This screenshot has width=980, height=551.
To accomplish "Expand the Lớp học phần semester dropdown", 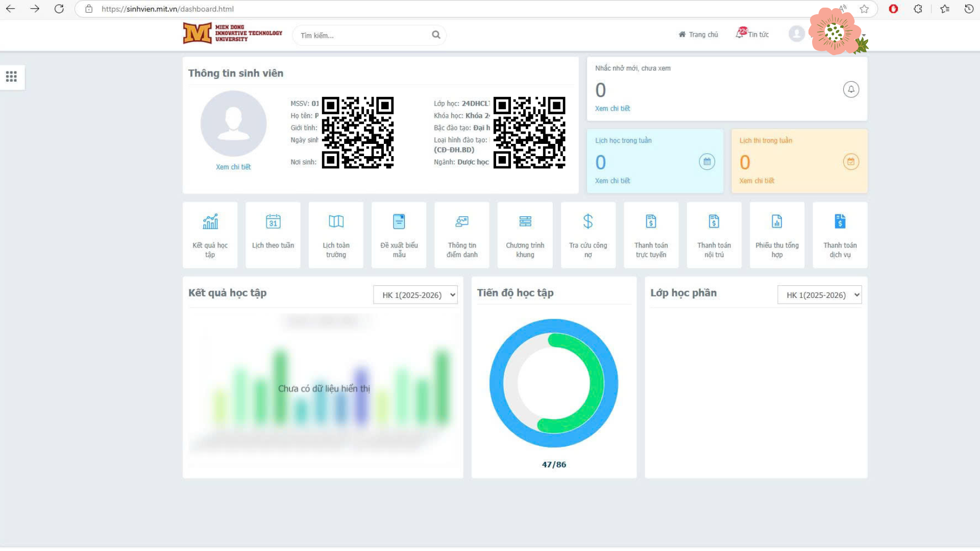I will 820,295.
